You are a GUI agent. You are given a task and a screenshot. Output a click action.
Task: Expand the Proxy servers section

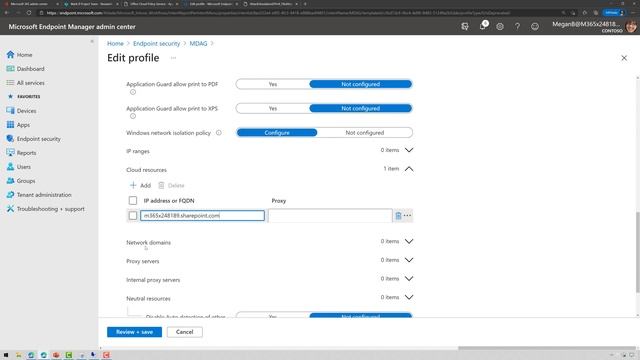click(x=409, y=260)
